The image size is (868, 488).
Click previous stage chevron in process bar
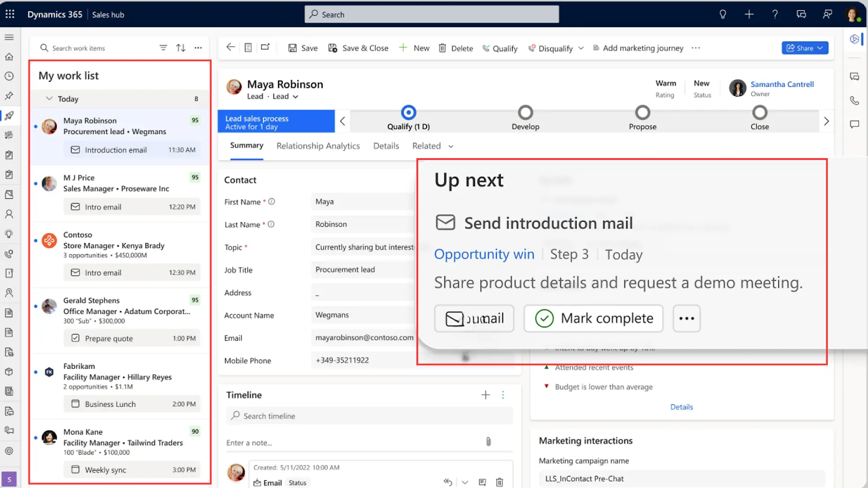pyautogui.click(x=342, y=121)
